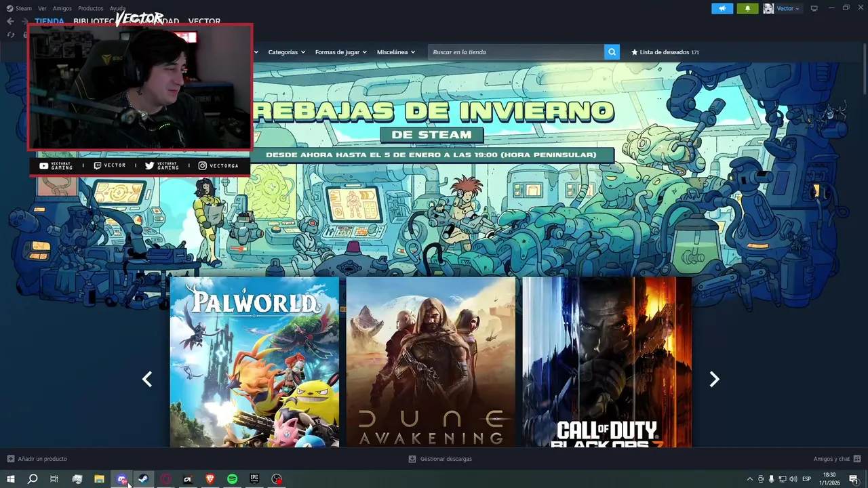Open Lista de deseados wishlist link

tap(665, 52)
